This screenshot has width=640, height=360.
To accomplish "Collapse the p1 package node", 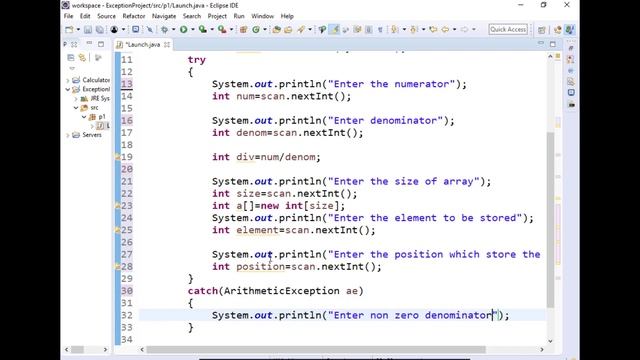I will coord(84,117).
